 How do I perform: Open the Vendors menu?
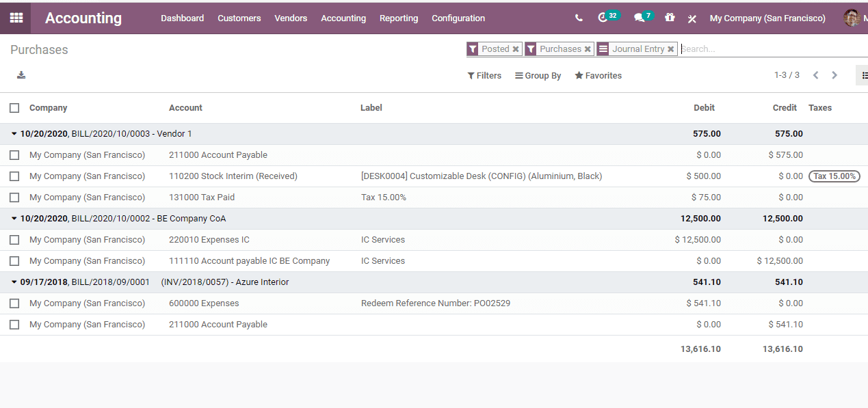(x=291, y=18)
